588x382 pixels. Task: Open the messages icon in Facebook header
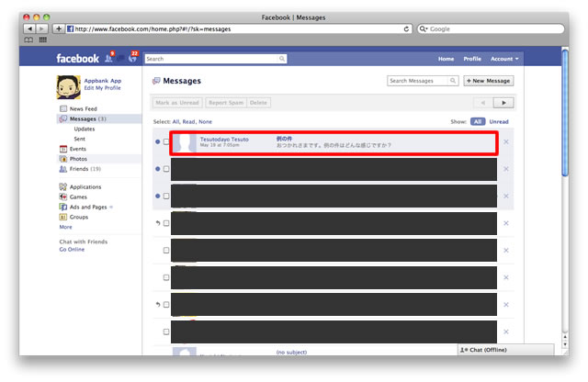tap(120, 58)
